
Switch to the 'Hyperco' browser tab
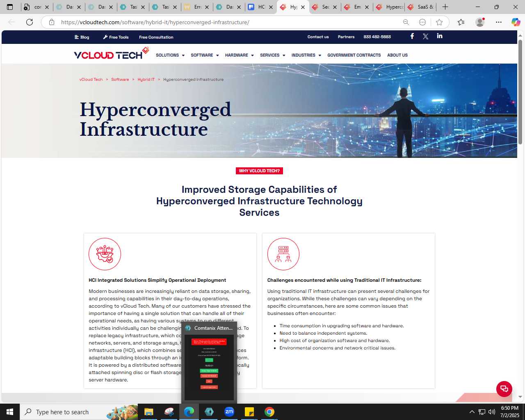pos(389,7)
